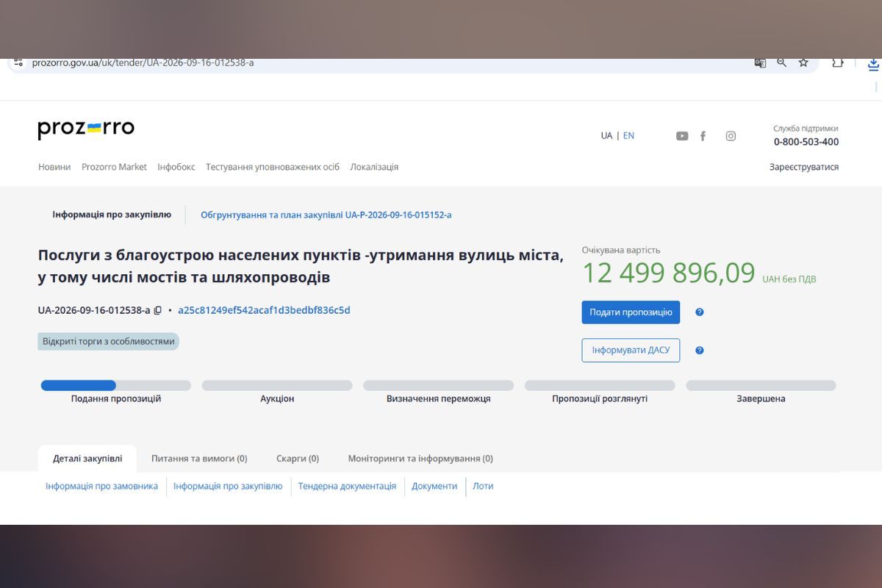Click support phone number 0-800-503-400

click(806, 142)
